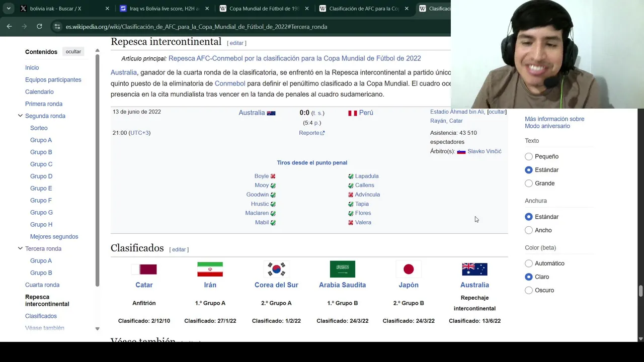Screen dimensions: 644x362
Task: Open 'Mejores segundos' in contents
Action: pyautogui.click(x=54, y=236)
